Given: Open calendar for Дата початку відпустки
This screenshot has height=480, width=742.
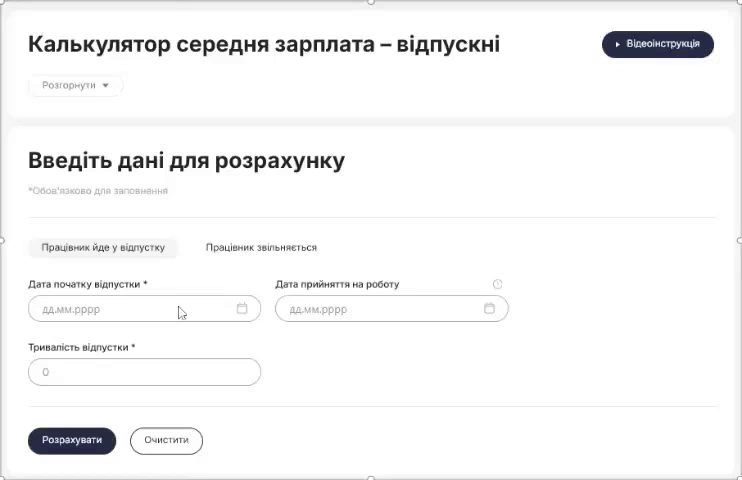Looking at the screenshot, I should (x=242, y=308).
